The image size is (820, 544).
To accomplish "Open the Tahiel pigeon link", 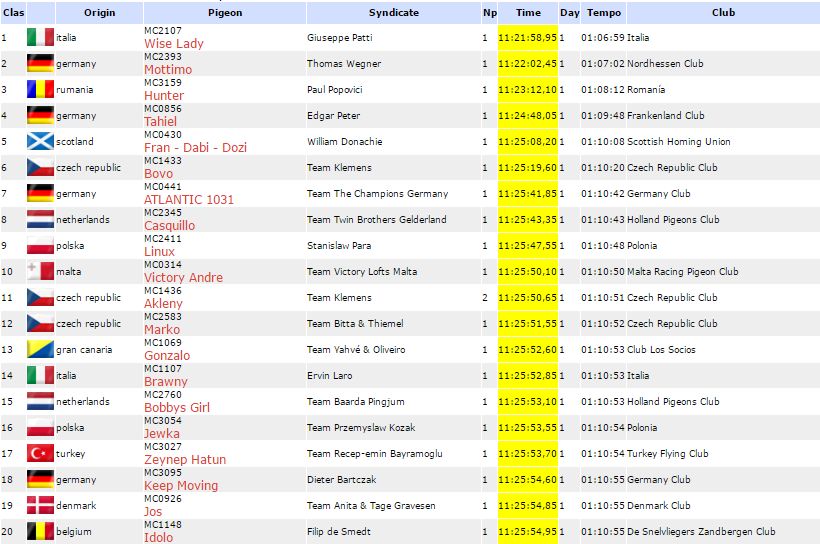I will 161,122.
